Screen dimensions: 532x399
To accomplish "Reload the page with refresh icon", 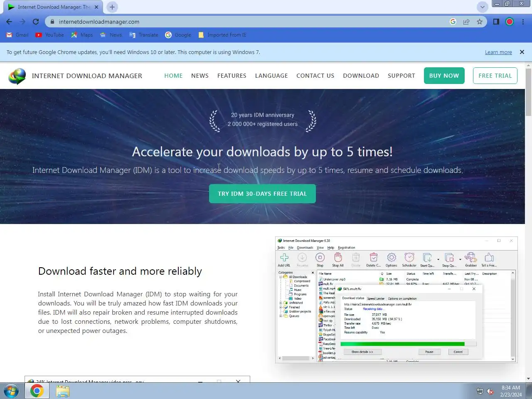I will [x=36, y=22].
